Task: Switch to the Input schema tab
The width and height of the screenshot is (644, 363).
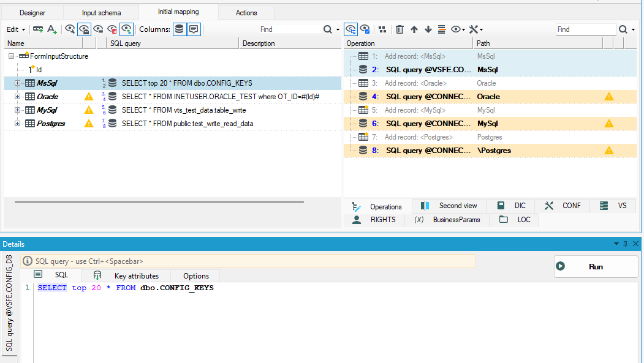Action: (x=102, y=13)
